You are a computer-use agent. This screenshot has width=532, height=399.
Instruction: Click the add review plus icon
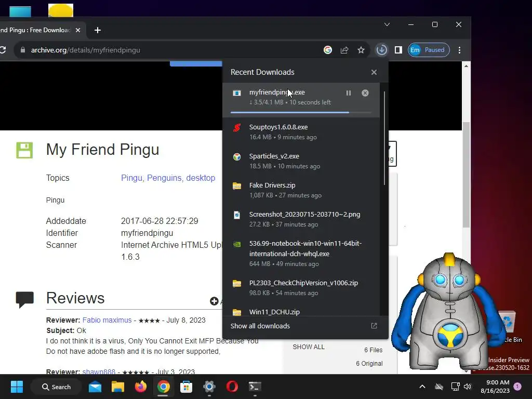[x=214, y=301]
